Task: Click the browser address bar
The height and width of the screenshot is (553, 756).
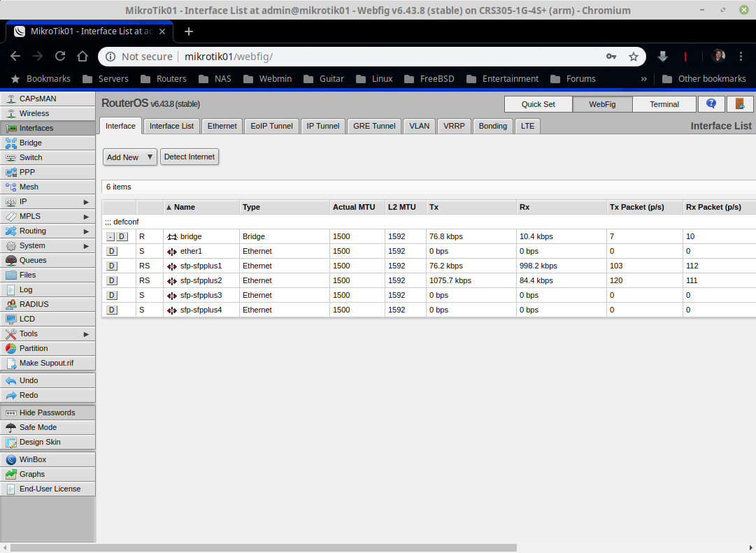Action: click(371, 57)
